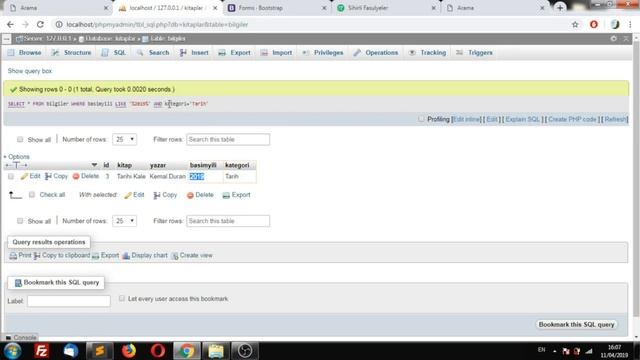The image size is (640, 360).
Task: Open FileZilla from the taskbar
Action: click(41, 351)
